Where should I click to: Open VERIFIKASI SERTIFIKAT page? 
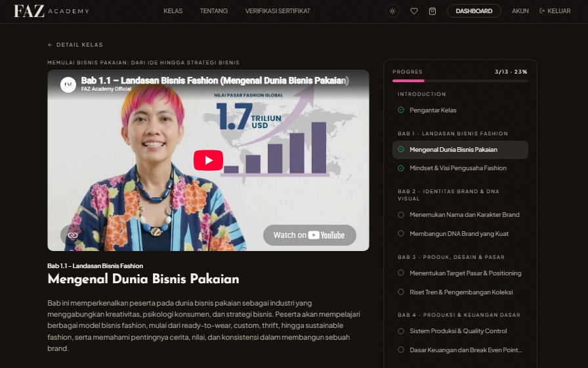[x=278, y=11]
